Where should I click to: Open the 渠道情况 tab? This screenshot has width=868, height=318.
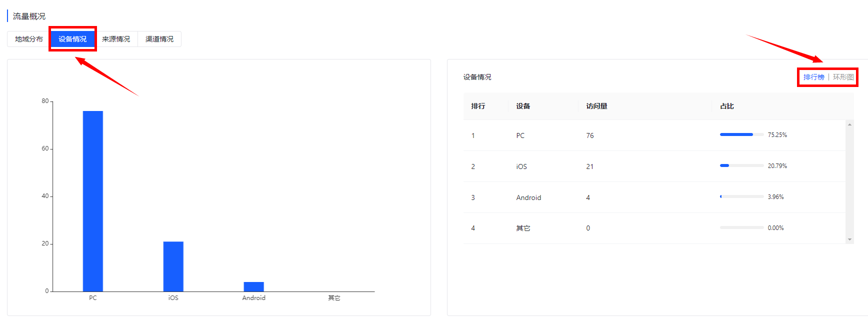coord(159,39)
